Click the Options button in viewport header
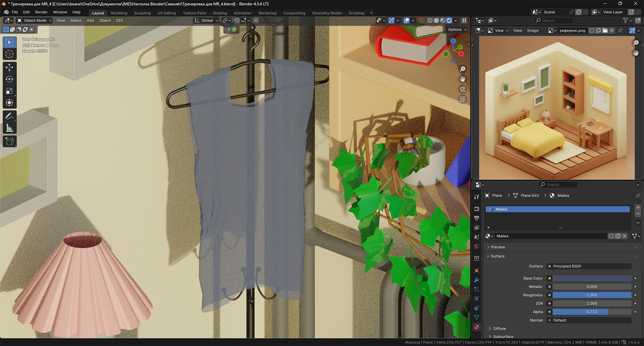The image size is (644, 346). click(457, 29)
